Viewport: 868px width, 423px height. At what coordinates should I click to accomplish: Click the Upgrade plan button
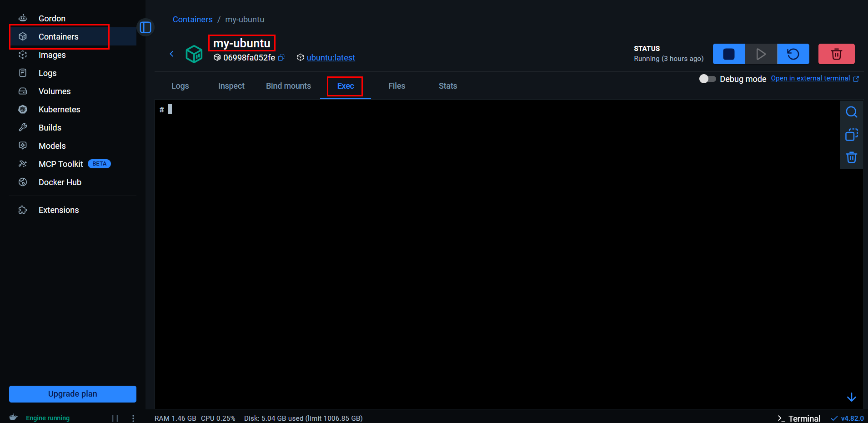[x=73, y=394]
